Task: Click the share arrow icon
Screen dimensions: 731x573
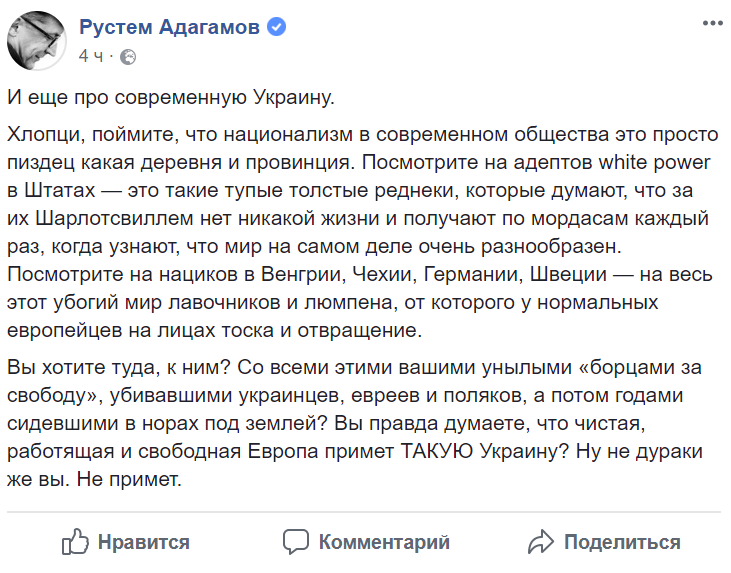Action: [x=541, y=542]
